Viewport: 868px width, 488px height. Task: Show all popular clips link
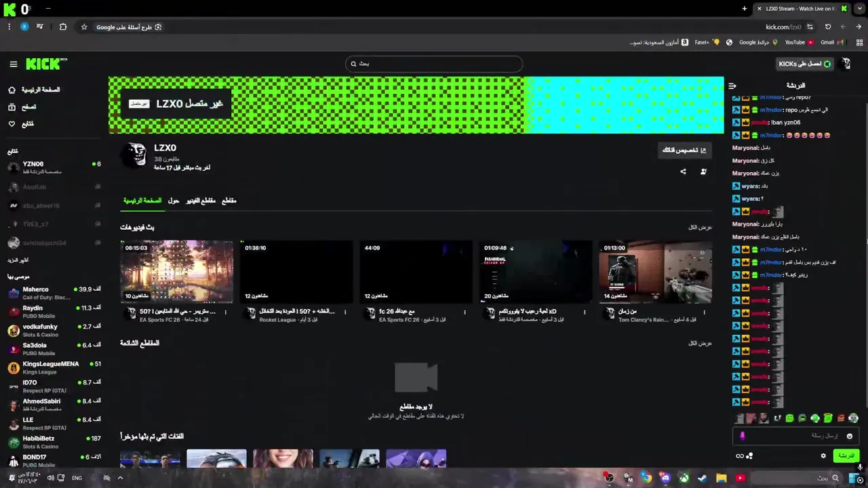tap(700, 343)
